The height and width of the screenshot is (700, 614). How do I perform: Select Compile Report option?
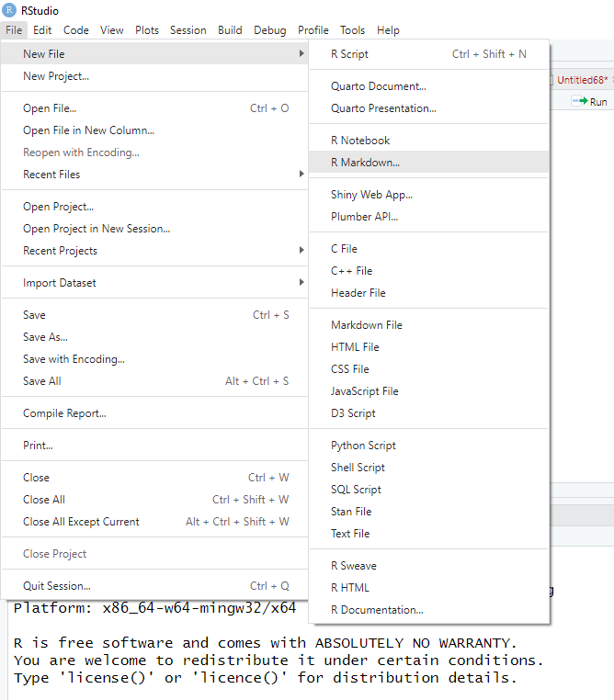click(x=64, y=413)
